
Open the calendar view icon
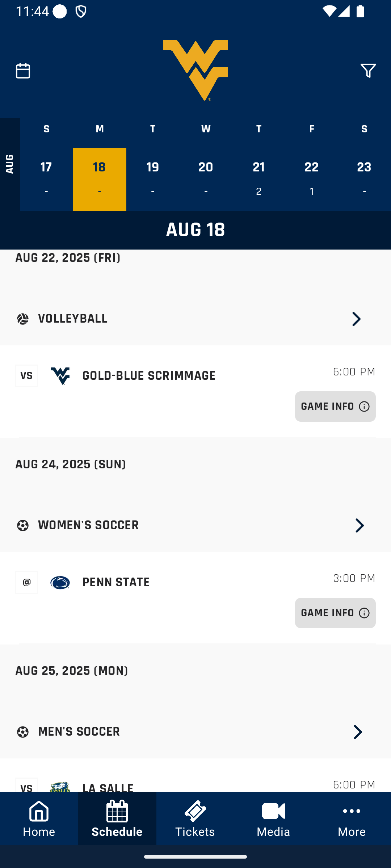(x=23, y=71)
